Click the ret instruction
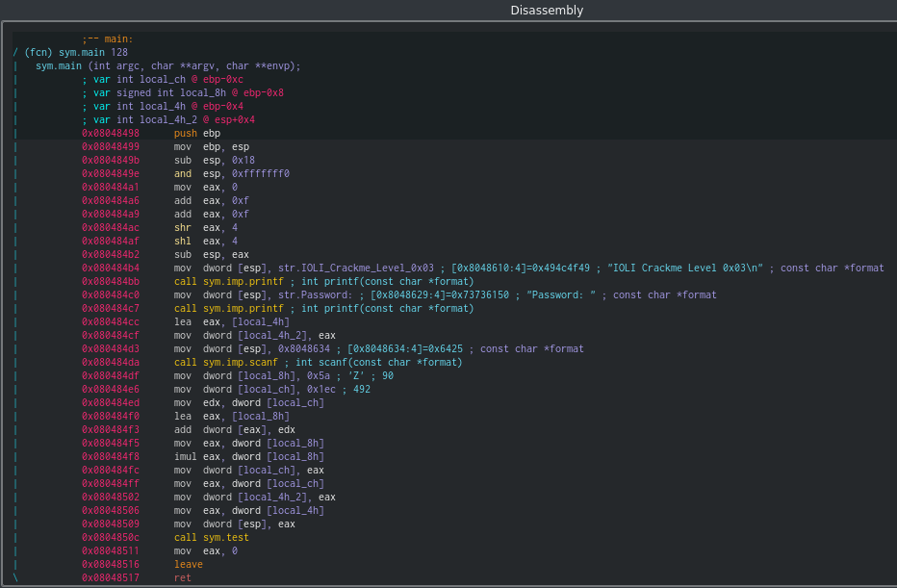Screen dimensions: 897x588 (183, 577)
